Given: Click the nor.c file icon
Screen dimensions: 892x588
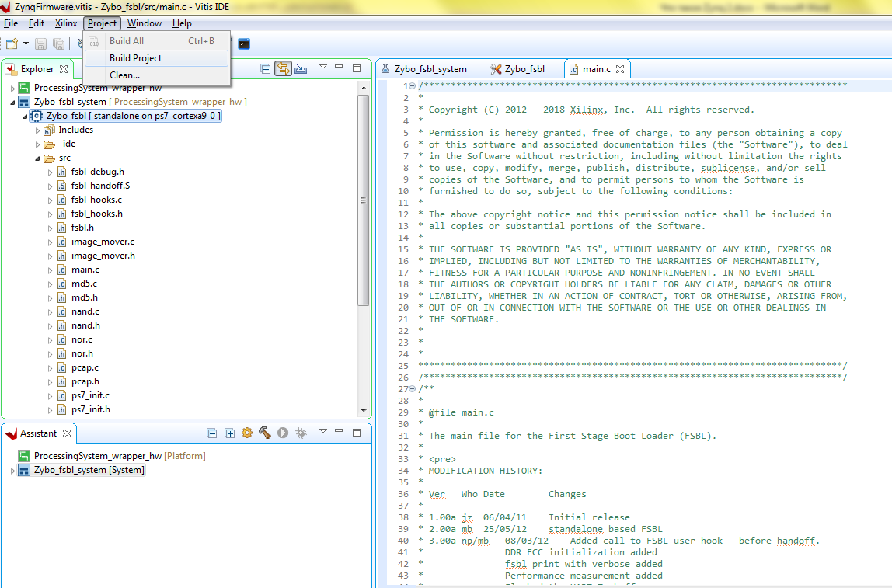Looking at the screenshot, I should click(62, 339).
